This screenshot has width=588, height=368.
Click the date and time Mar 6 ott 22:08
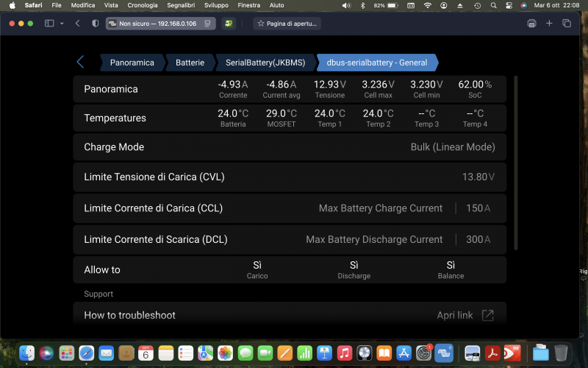(556, 5)
